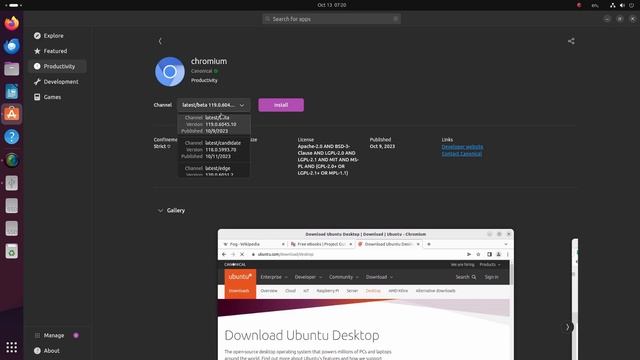The height and width of the screenshot is (360, 640).
Task: Open the Games category
Action: pyautogui.click(x=57, y=97)
